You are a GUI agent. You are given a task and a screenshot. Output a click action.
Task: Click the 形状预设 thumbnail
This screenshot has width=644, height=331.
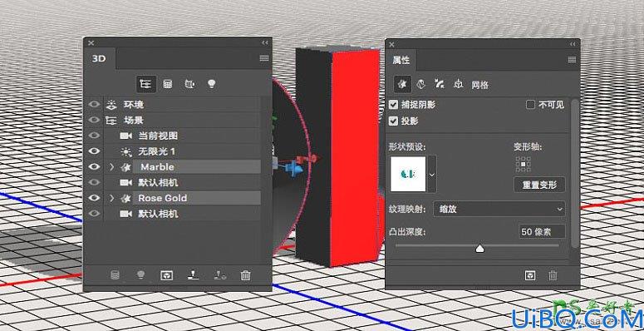[x=408, y=174]
